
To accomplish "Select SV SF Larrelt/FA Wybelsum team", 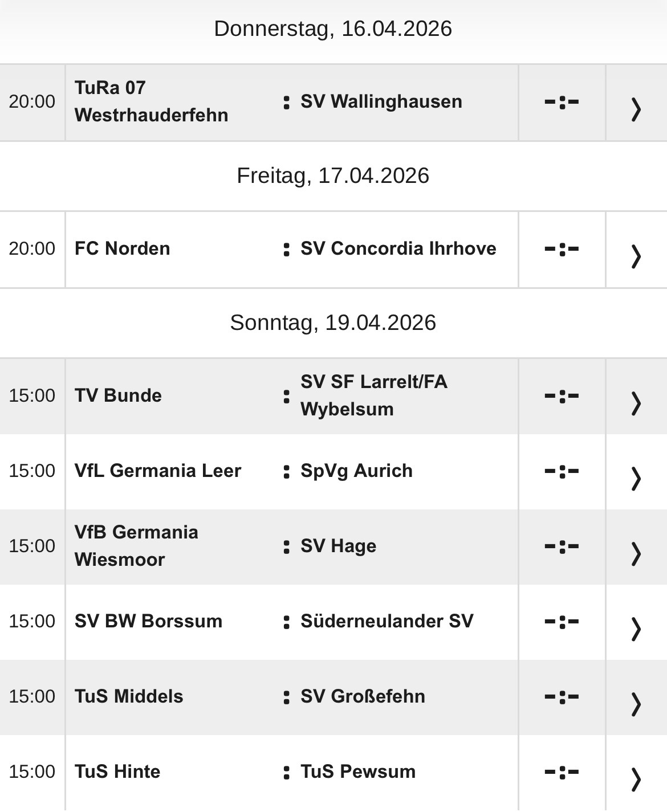I will pos(373,395).
